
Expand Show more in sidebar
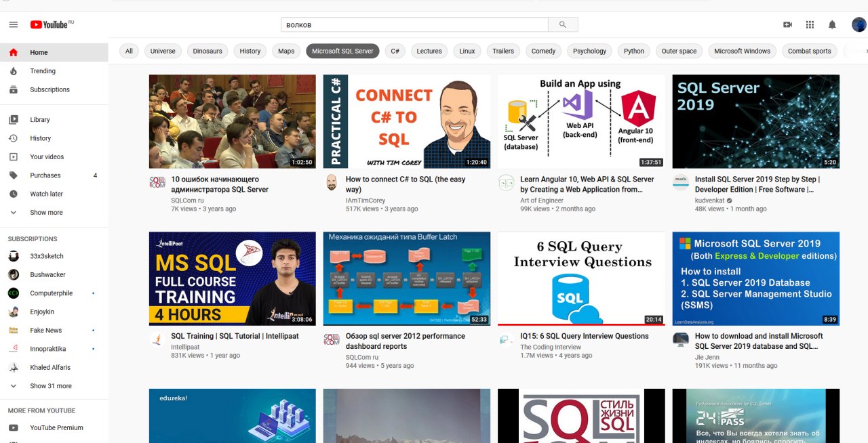click(x=54, y=213)
